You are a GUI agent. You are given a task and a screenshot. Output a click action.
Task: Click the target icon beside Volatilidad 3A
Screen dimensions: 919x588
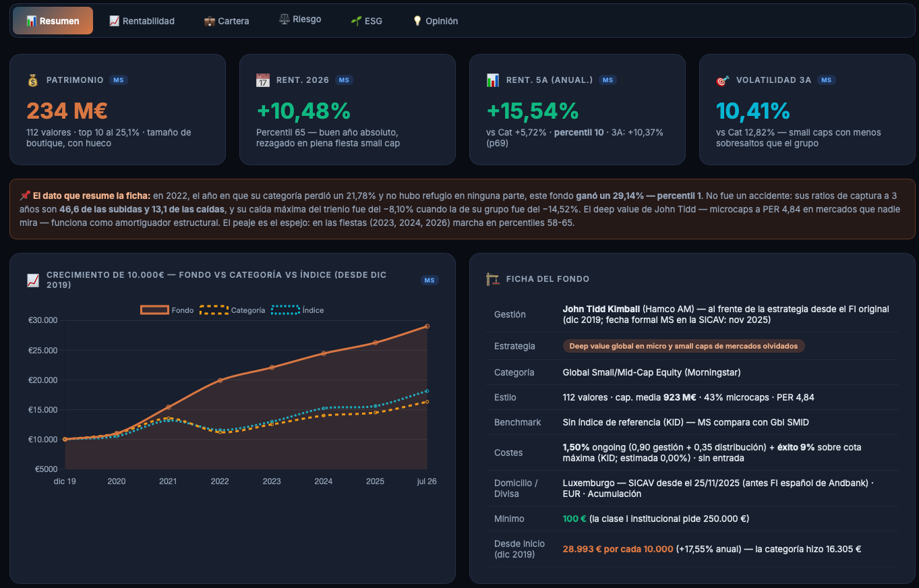[x=723, y=80]
